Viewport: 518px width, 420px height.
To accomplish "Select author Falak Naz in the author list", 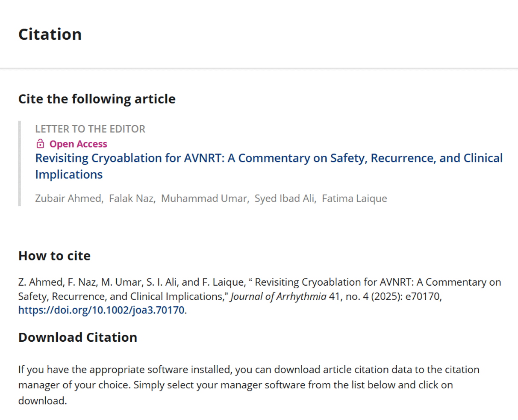I will pos(132,198).
